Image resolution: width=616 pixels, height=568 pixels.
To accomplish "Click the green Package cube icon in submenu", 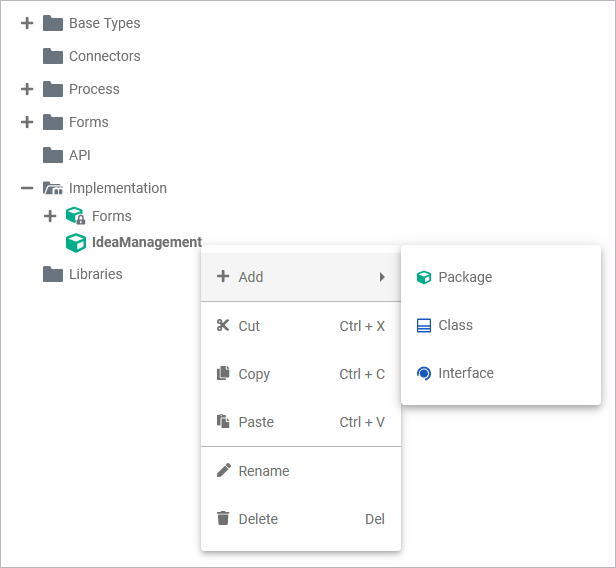I will coord(424,277).
